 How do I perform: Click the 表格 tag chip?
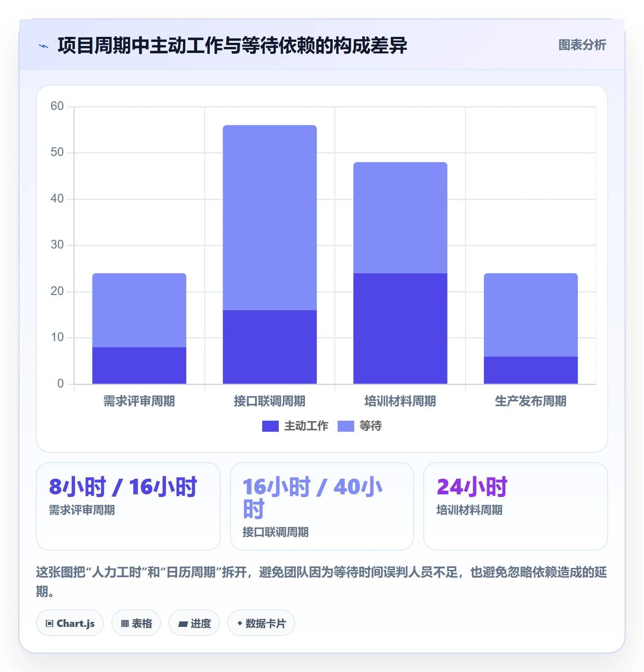coord(136,623)
